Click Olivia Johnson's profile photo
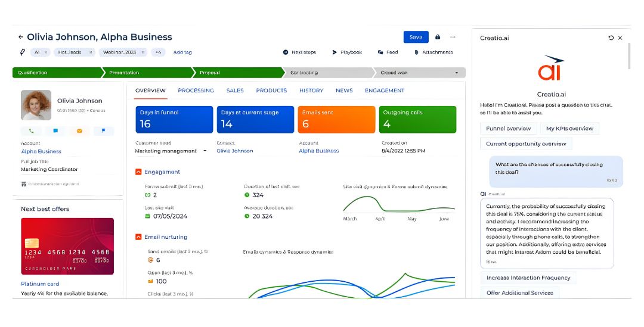 [x=36, y=105]
